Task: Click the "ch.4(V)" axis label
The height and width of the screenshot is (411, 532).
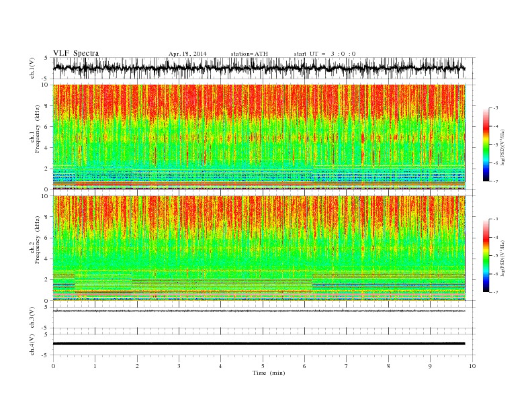Action: tap(32, 345)
